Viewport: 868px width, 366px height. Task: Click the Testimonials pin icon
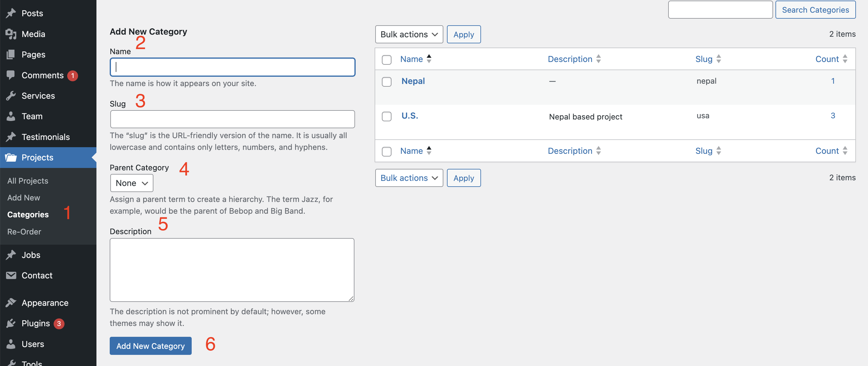click(x=11, y=137)
